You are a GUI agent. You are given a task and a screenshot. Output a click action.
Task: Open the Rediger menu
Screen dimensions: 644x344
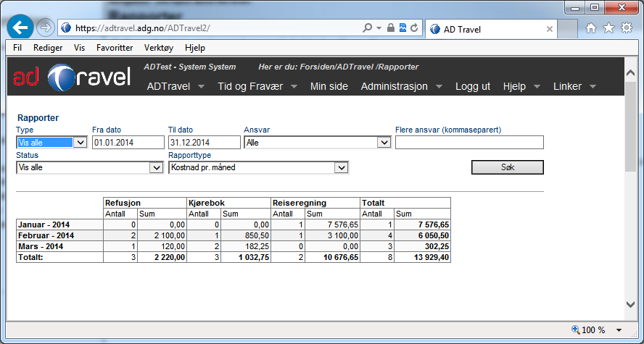(x=48, y=48)
